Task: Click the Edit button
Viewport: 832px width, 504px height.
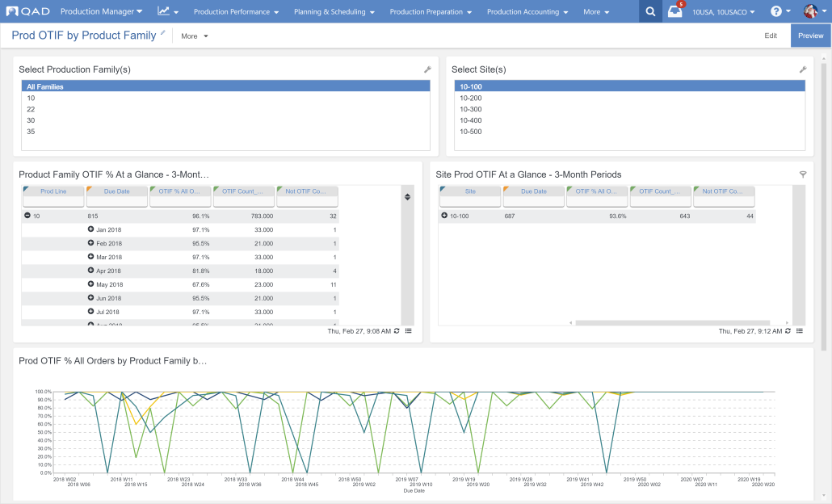Action: [x=771, y=36]
